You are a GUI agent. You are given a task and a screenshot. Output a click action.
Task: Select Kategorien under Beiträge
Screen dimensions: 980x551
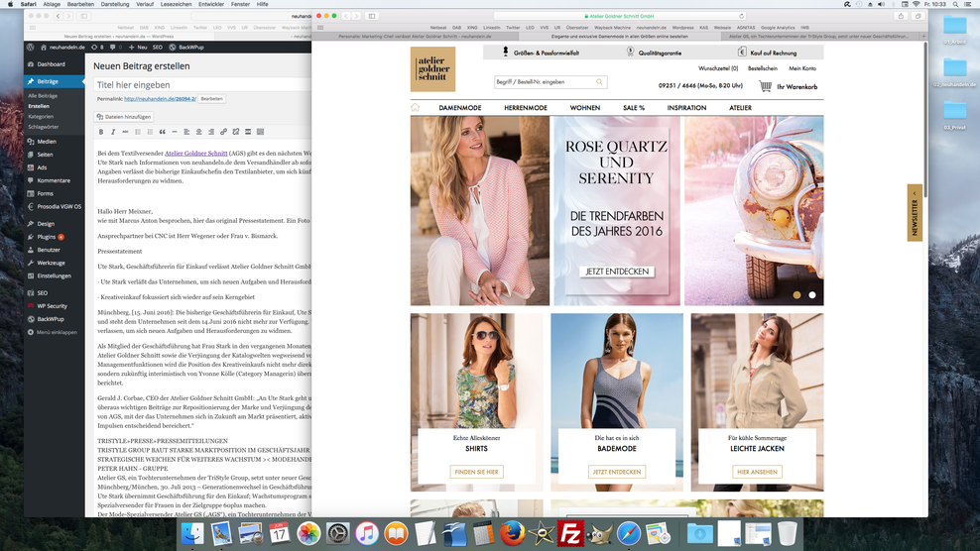click(41, 116)
